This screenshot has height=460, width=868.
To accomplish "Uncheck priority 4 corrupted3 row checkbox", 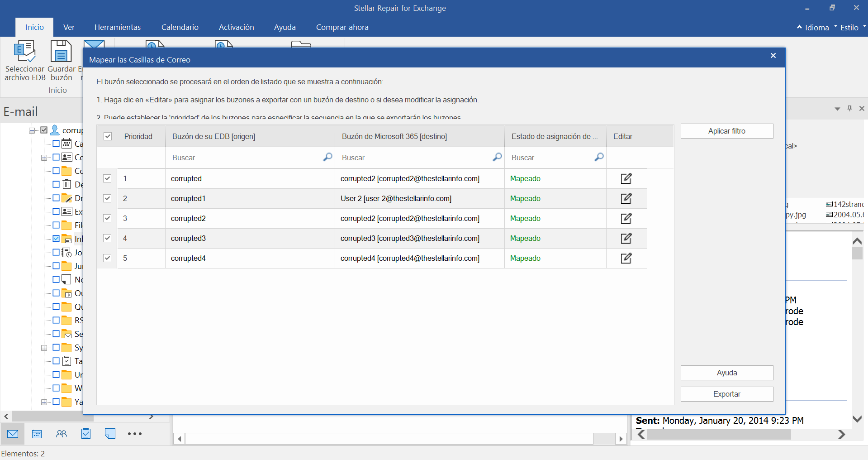I will pos(107,238).
